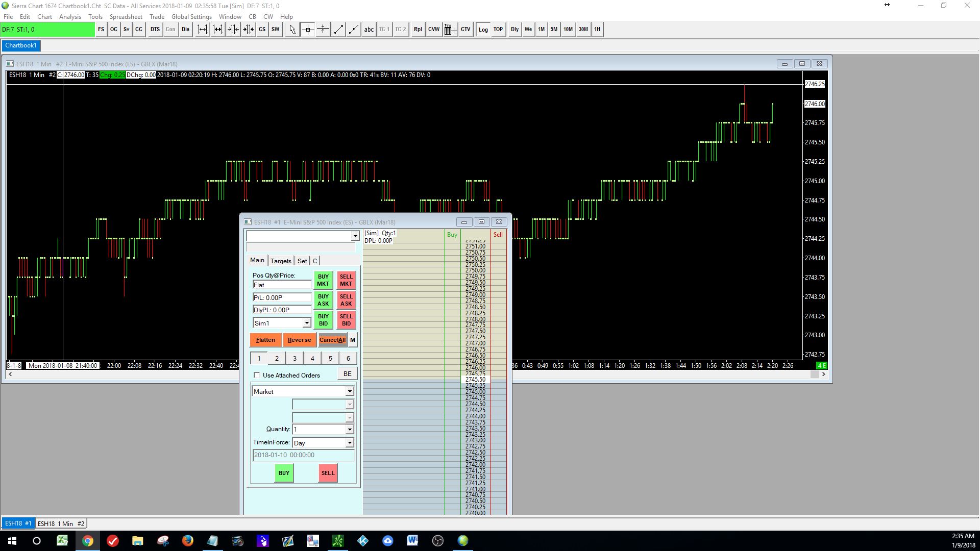Click the BUY MKT button
Image resolution: width=980 pixels, height=551 pixels.
(x=323, y=280)
